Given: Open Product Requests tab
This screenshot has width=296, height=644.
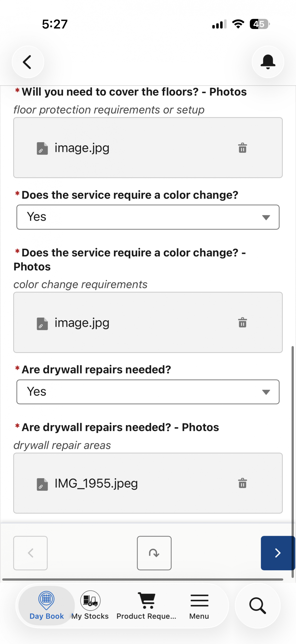Looking at the screenshot, I should click(146, 606).
